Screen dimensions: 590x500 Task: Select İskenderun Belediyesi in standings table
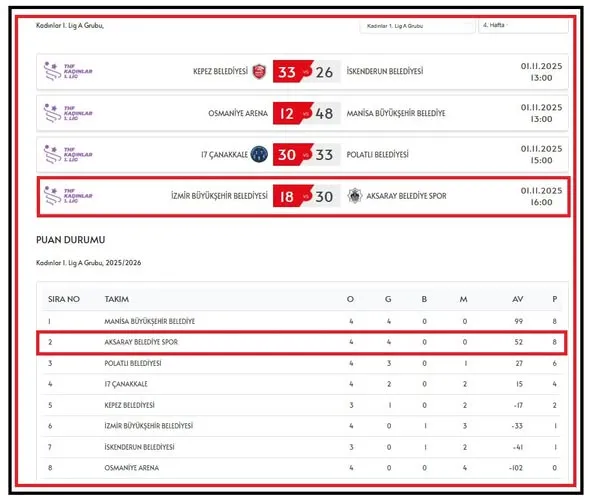pos(139,447)
